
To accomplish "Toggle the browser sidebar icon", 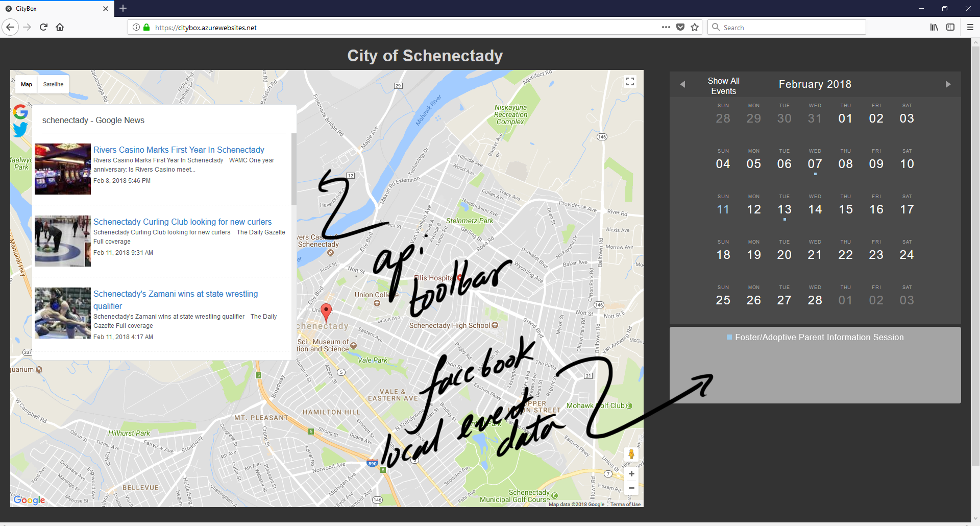I will click(950, 27).
